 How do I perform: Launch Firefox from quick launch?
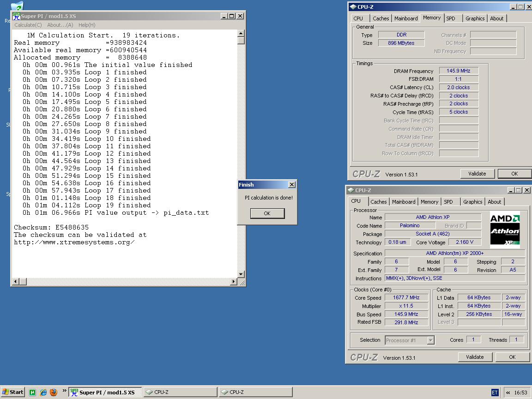(54, 393)
